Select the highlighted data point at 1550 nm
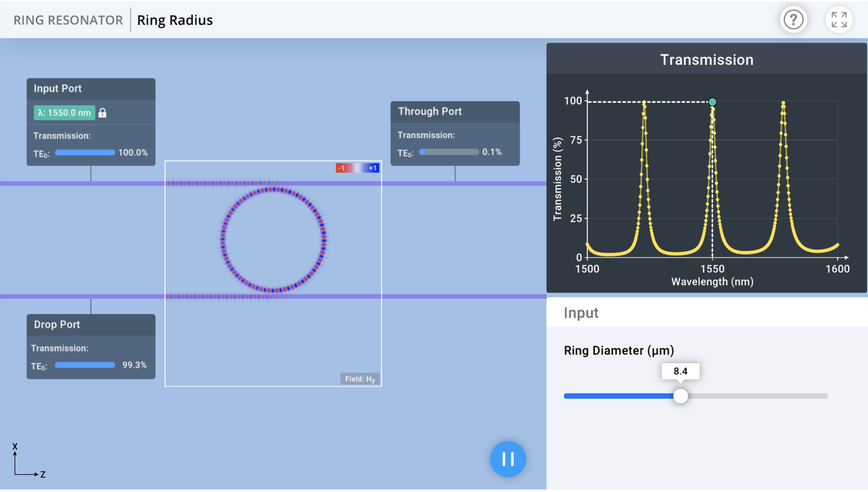 pyautogui.click(x=712, y=101)
